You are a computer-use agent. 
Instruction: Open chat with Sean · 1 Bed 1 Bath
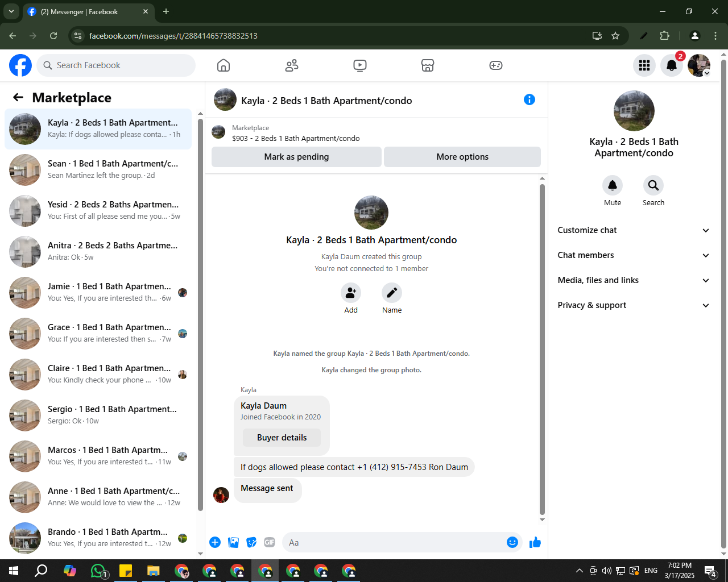point(98,170)
